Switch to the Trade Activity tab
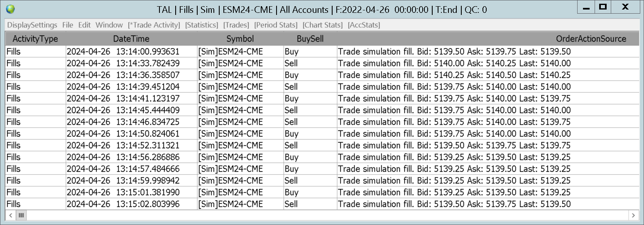This screenshot has width=644, height=225. [154, 25]
